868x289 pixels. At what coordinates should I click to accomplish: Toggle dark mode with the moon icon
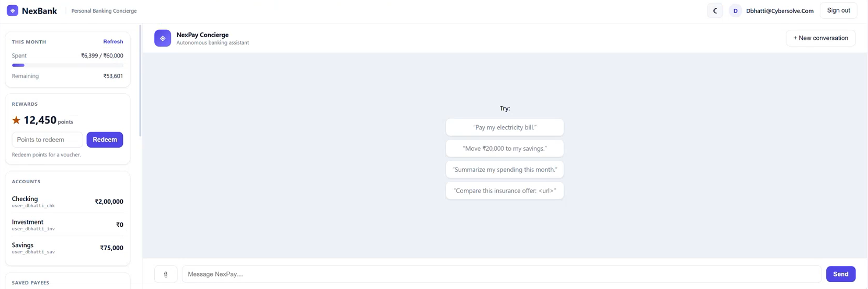pyautogui.click(x=715, y=10)
